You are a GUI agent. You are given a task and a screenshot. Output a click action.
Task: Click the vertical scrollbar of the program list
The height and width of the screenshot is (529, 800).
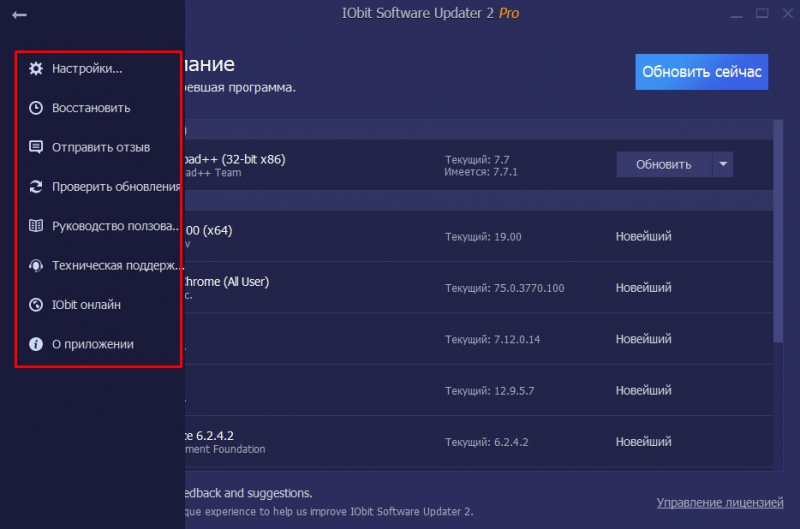[778, 231]
